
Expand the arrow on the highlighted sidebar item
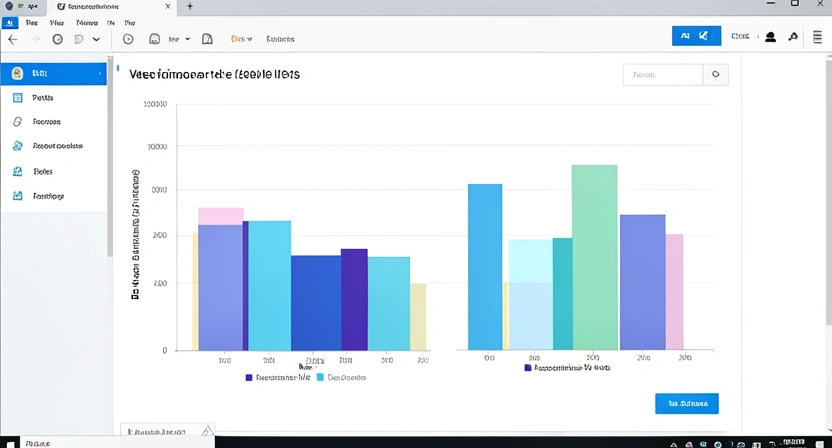[101, 74]
